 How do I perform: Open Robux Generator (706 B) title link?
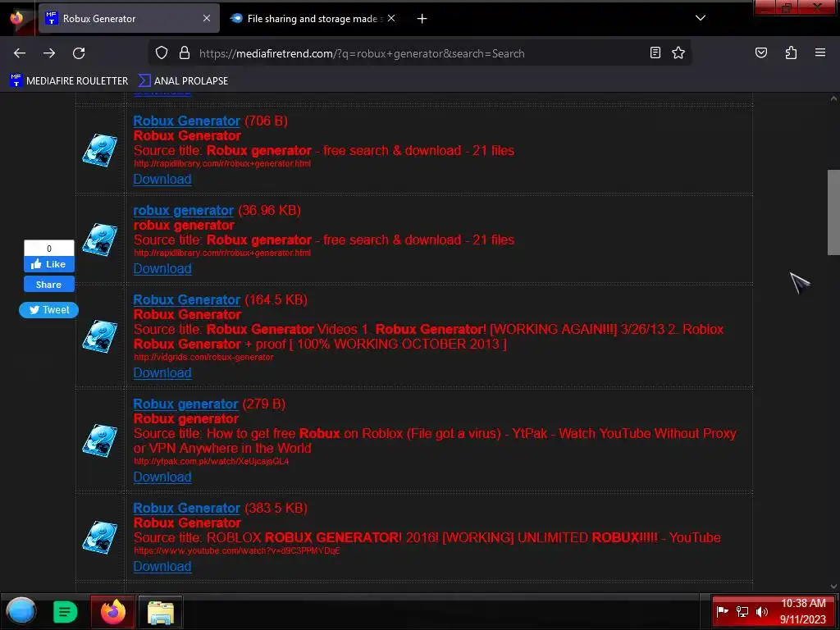[186, 121]
